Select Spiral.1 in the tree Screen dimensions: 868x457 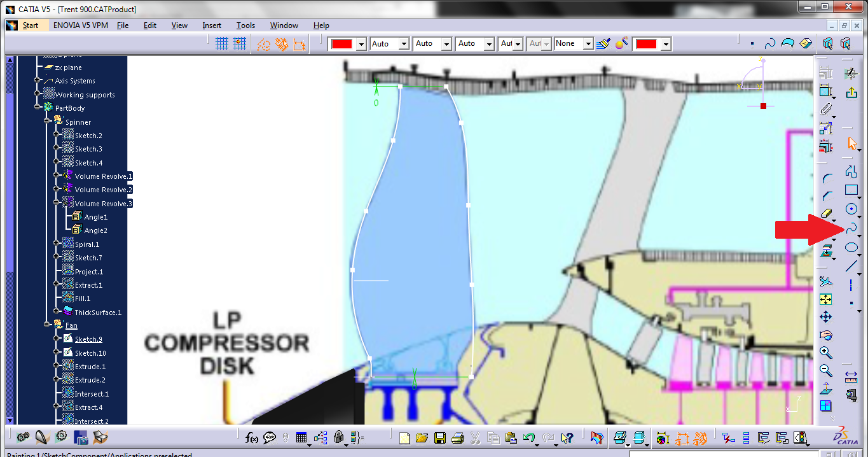point(87,244)
